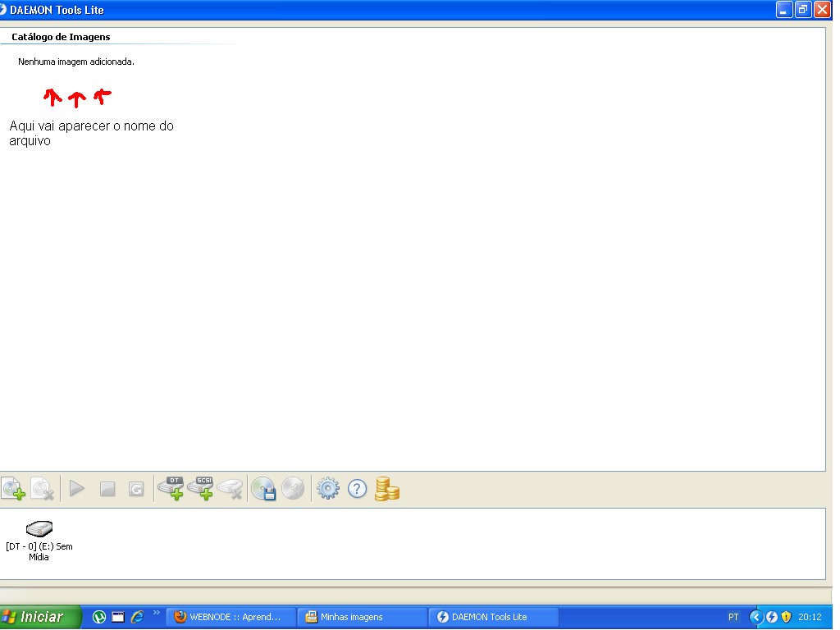Click the Catálogo de Imagens header
This screenshot has height=630, width=840.
coord(61,37)
